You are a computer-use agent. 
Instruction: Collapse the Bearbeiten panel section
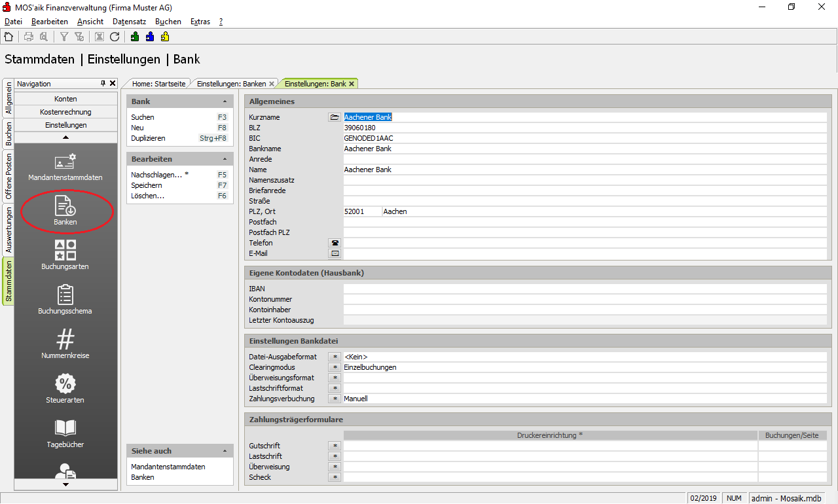[x=225, y=159]
